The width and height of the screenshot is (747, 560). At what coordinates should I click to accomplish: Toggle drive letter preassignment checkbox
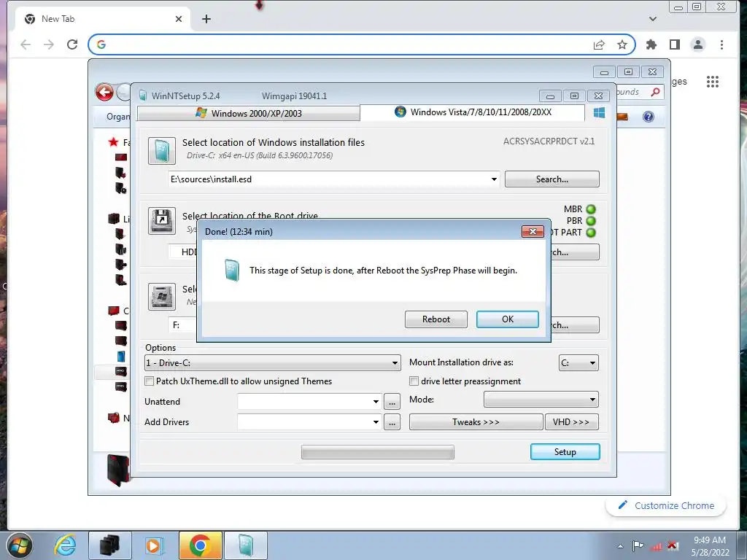(414, 381)
